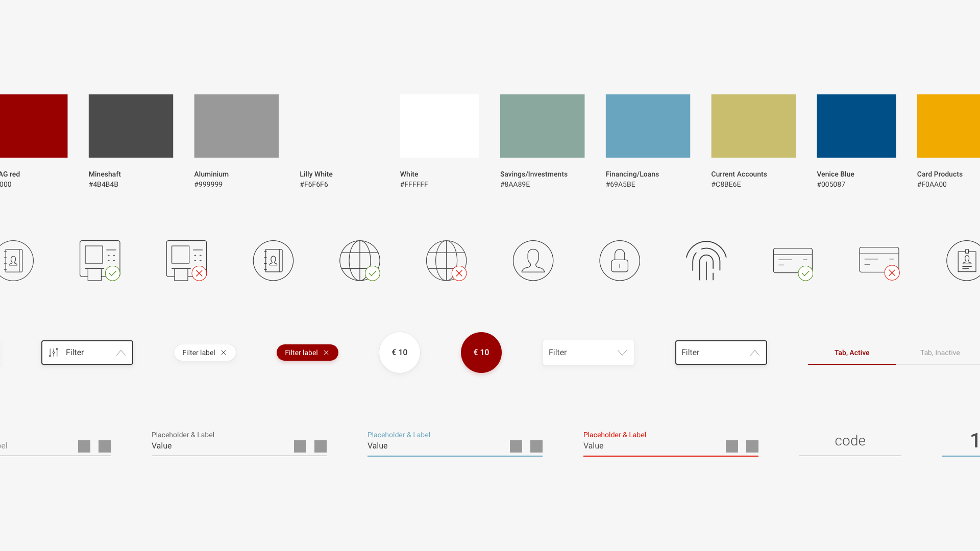This screenshot has width=980, height=551.
Task: Pick the Venice Blue color swatch
Action: click(x=856, y=126)
